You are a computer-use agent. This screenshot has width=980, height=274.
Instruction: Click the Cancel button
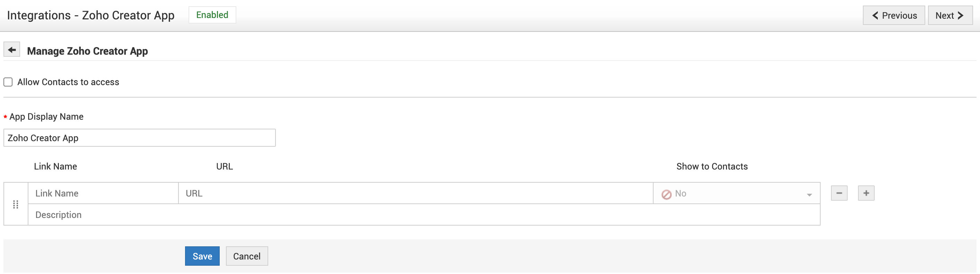click(246, 256)
